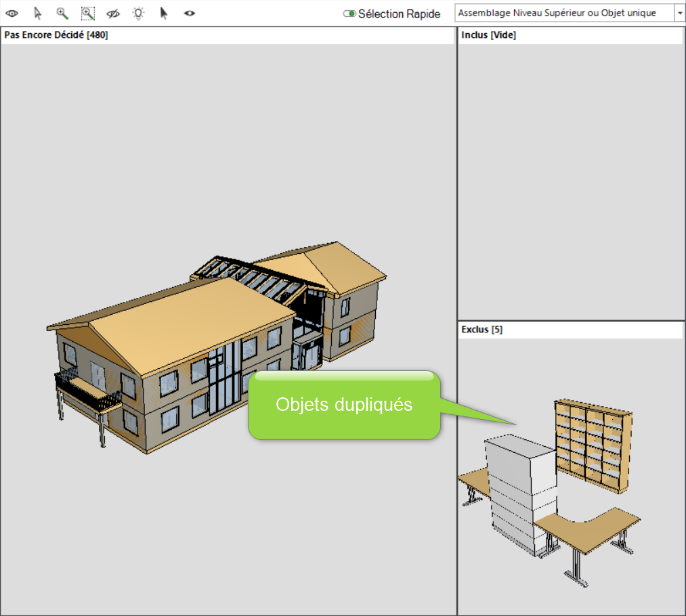
Task: Select the black arrow pointer tool
Action: tap(163, 13)
